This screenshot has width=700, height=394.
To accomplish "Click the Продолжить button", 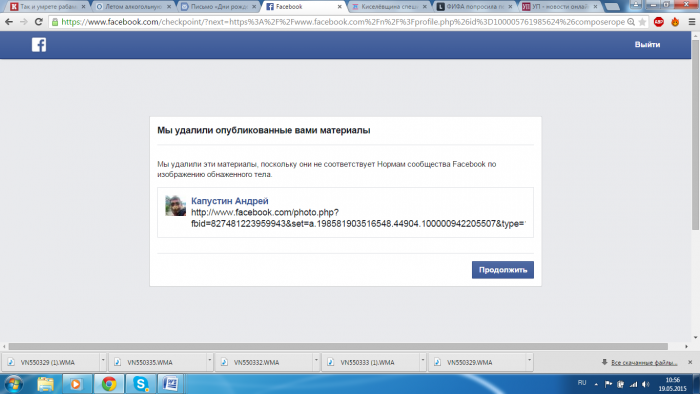I will coord(503,270).
